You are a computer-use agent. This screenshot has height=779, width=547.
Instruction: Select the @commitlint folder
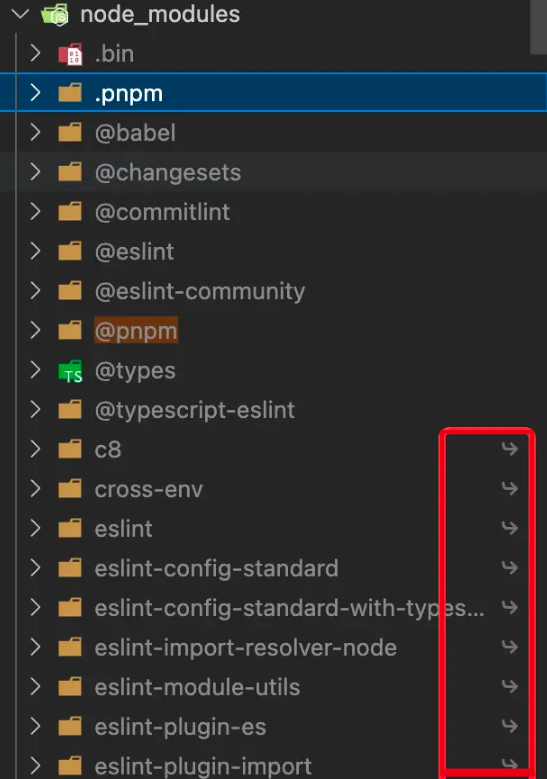273,212
